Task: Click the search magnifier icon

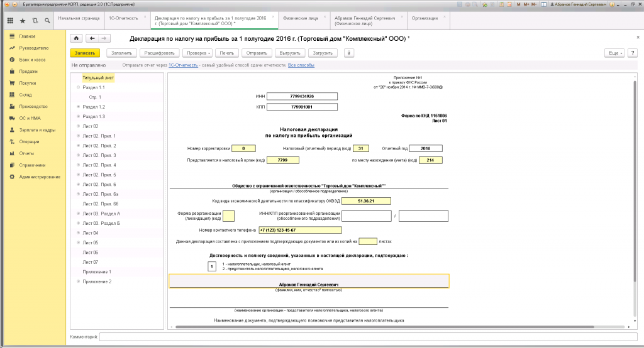Action: click(x=47, y=21)
